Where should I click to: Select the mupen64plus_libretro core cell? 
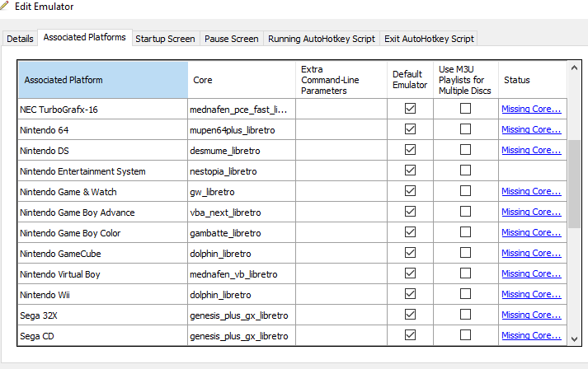pyautogui.click(x=242, y=129)
